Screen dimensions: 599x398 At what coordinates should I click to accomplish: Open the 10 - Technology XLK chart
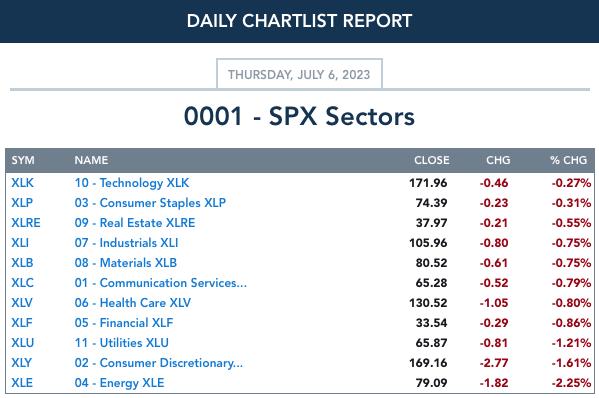(x=132, y=183)
